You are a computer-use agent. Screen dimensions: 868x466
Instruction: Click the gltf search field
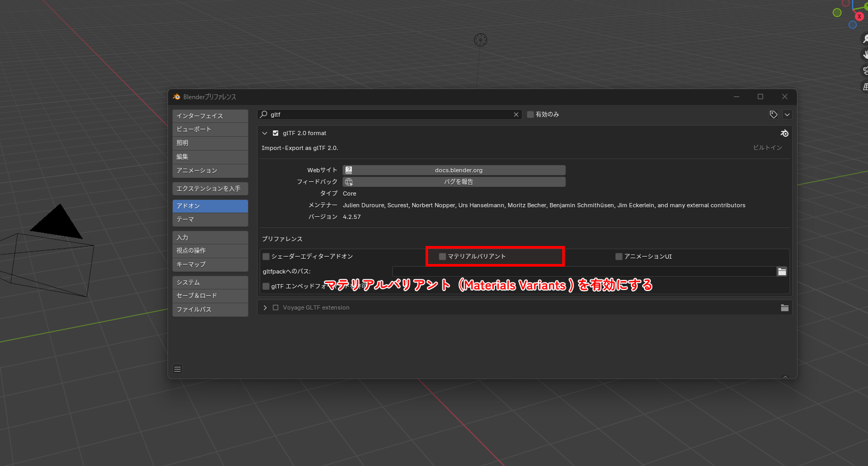(x=389, y=115)
